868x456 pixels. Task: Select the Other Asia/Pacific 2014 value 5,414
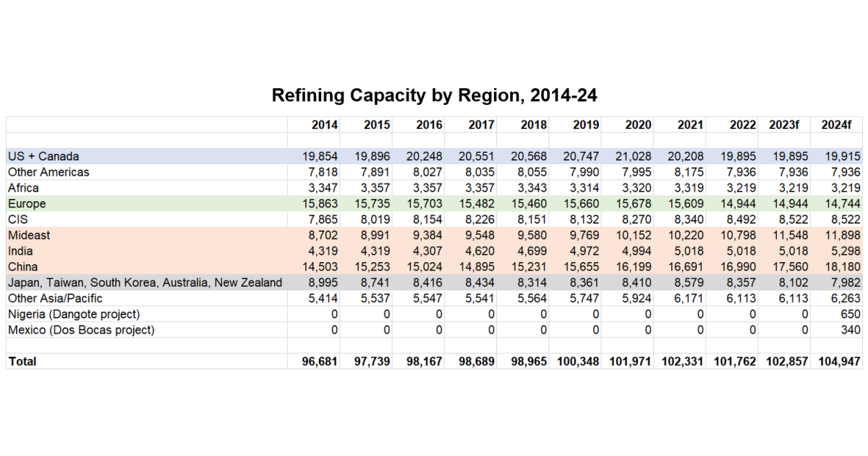pos(325,298)
